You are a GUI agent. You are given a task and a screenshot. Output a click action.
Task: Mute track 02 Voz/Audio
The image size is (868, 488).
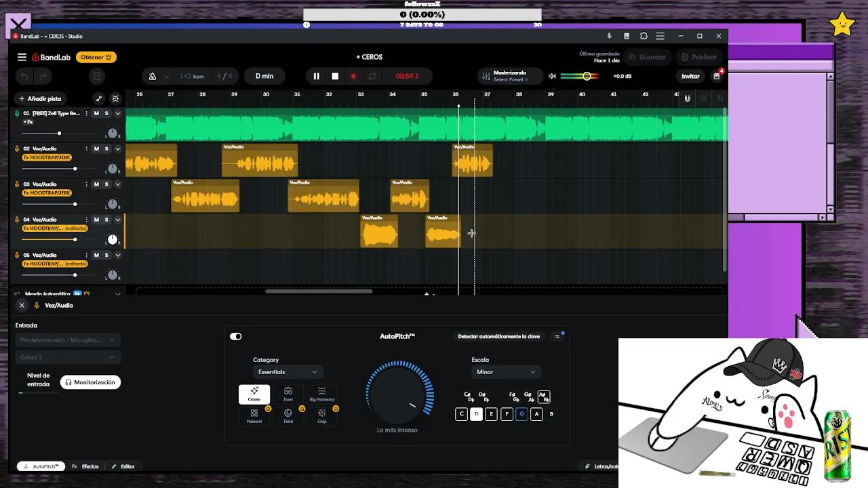pos(96,149)
